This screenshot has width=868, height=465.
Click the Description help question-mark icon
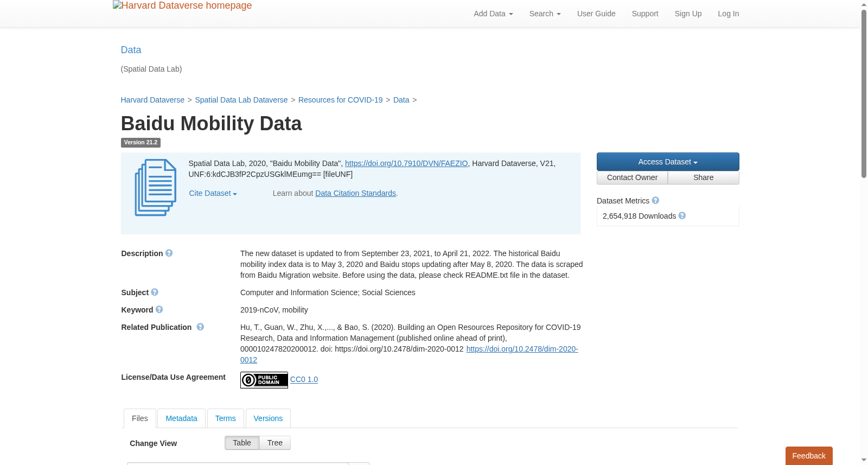[x=169, y=253]
